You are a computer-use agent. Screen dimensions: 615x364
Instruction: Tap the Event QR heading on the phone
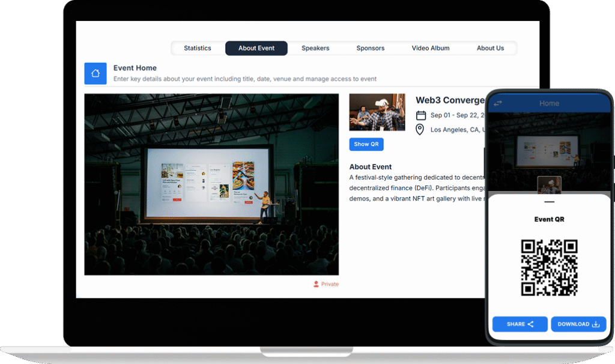(549, 219)
